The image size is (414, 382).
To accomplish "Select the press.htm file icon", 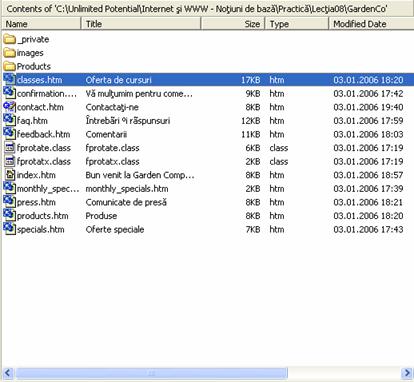I will click(x=10, y=202).
